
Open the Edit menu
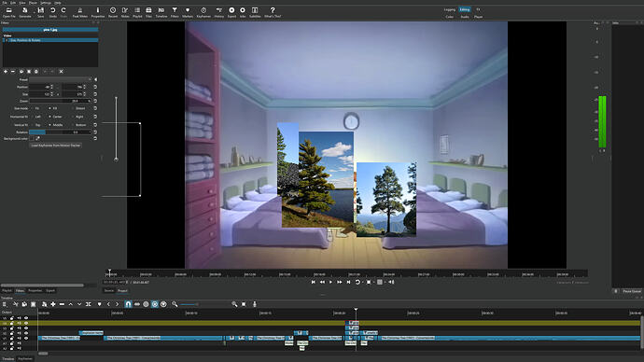pyautogui.click(x=13, y=3)
